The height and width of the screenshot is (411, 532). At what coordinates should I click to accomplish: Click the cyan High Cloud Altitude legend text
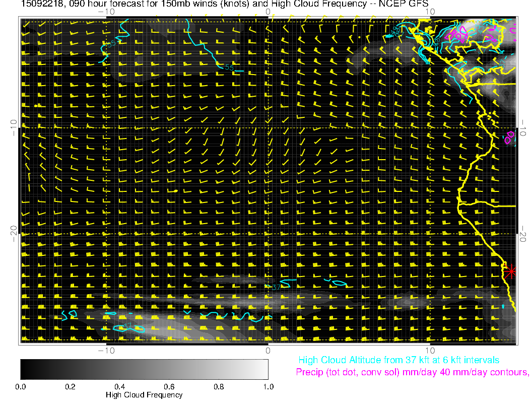(398, 360)
